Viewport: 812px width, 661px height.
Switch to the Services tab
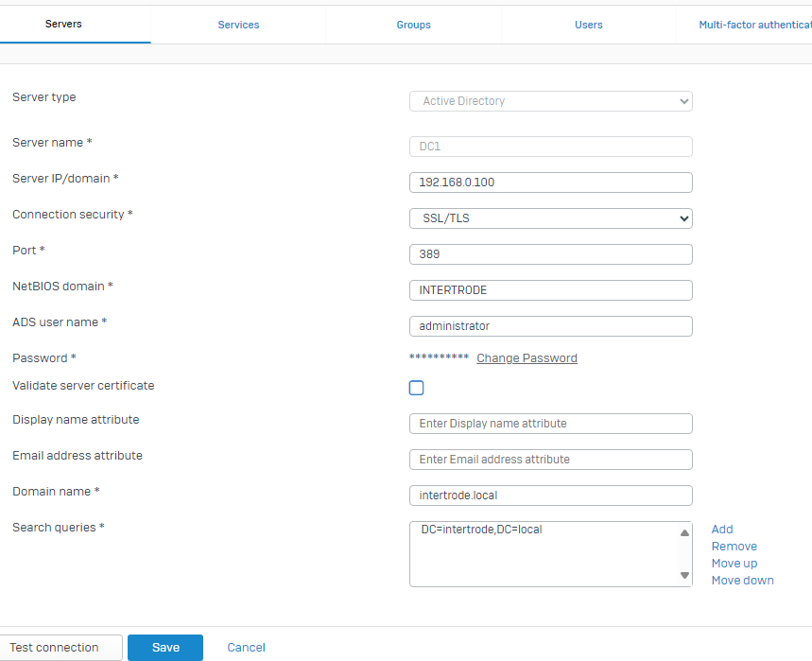click(x=238, y=25)
